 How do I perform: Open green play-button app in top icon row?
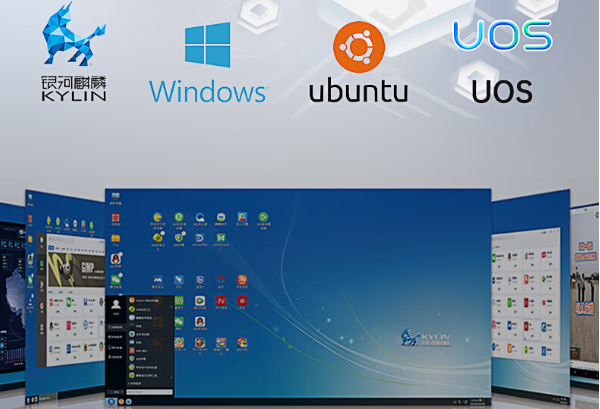point(263,216)
